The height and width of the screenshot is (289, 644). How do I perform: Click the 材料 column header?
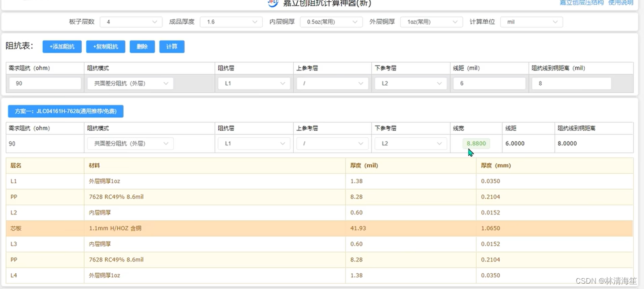(x=215, y=166)
